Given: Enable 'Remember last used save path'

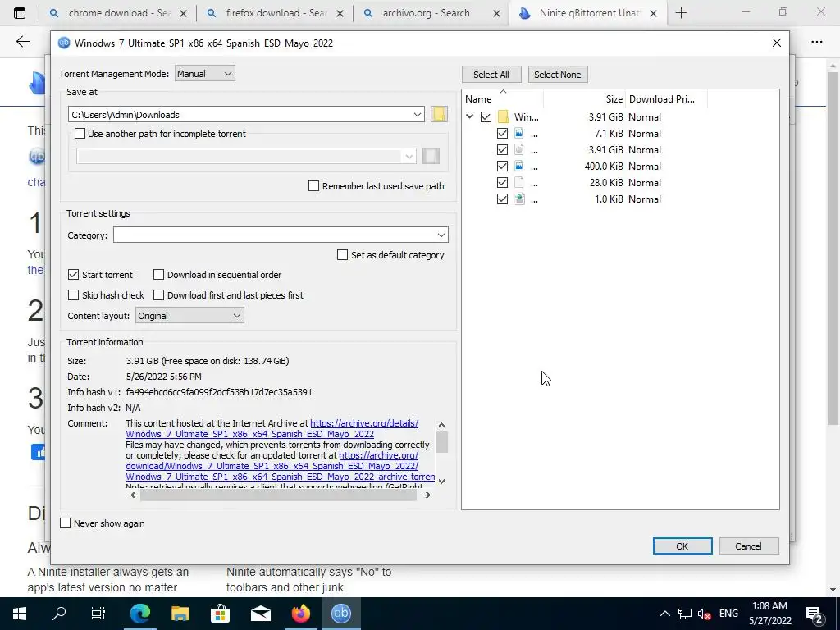Looking at the screenshot, I should (x=314, y=186).
